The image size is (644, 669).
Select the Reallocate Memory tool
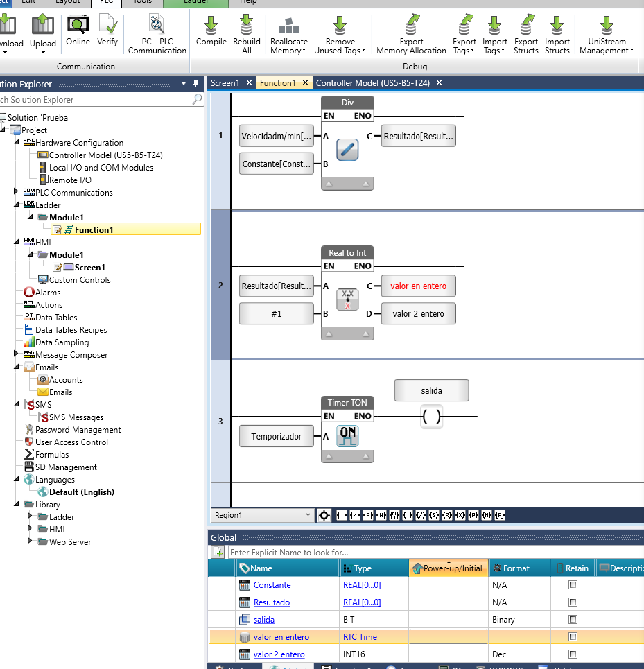point(288,33)
